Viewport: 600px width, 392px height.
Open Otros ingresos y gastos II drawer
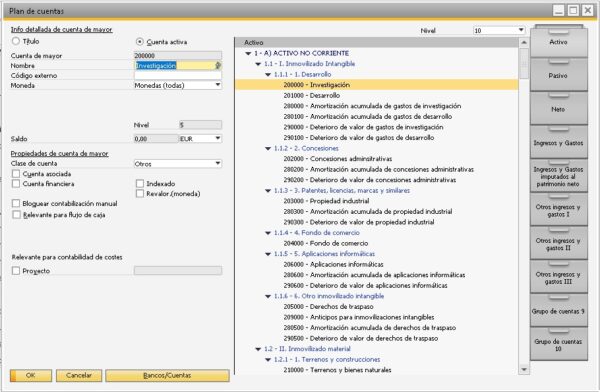pyautogui.click(x=558, y=244)
